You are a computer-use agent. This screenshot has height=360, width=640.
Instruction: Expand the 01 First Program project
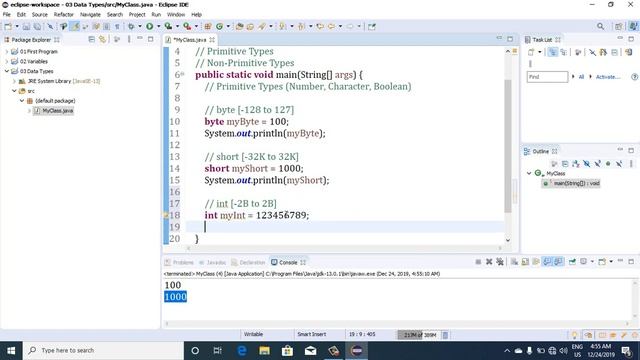[7, 51]
